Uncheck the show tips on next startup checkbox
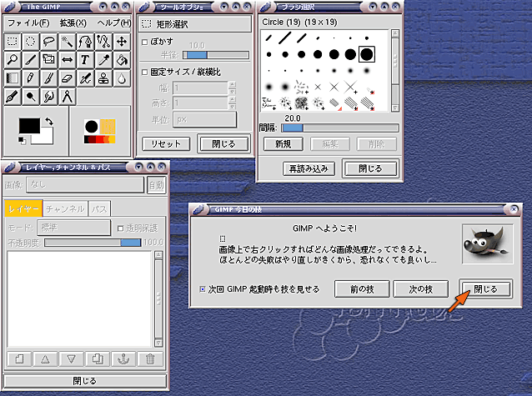532x396 pixels. [202, 288]
